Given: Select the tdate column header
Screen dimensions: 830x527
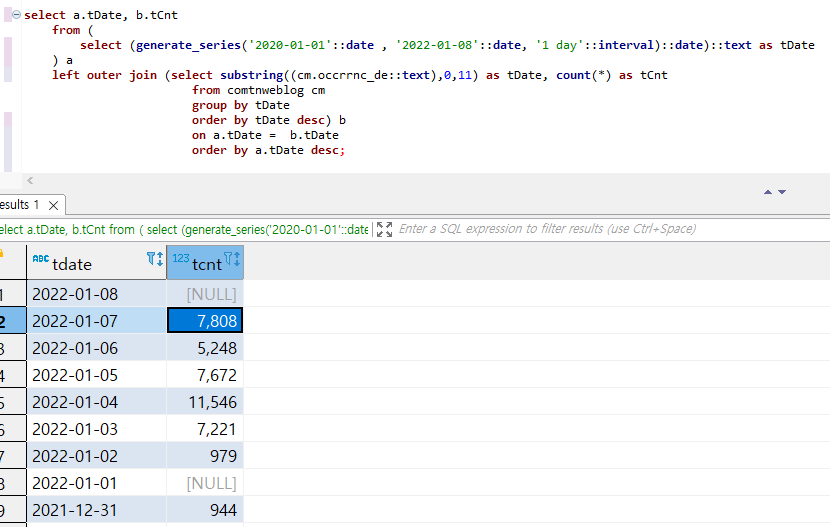Looking at the screenshot, I should tap(96, 262).
